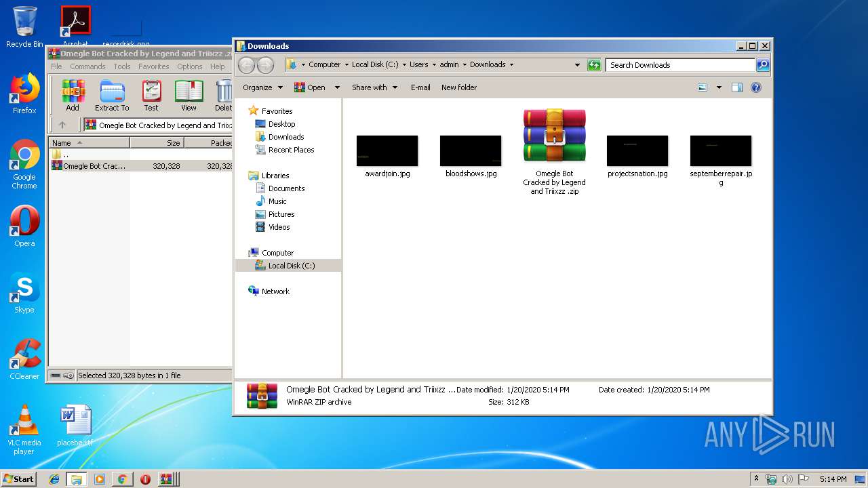The width and height of the screenshot is (868, 488).
Task: Click New folder in Explorer toolbar
Action: point(459,87)
